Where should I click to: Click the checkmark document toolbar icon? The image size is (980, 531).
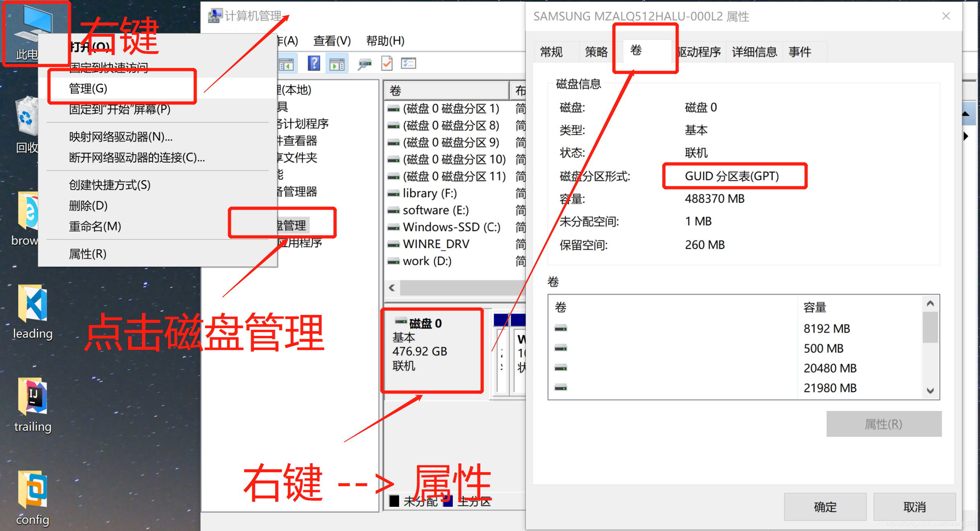[387, 63]
